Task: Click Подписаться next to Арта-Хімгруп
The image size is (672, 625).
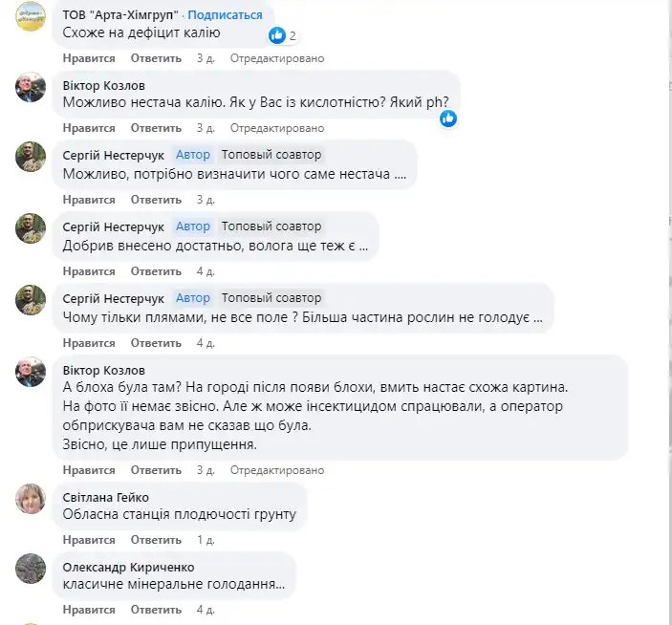Action: 228,15
